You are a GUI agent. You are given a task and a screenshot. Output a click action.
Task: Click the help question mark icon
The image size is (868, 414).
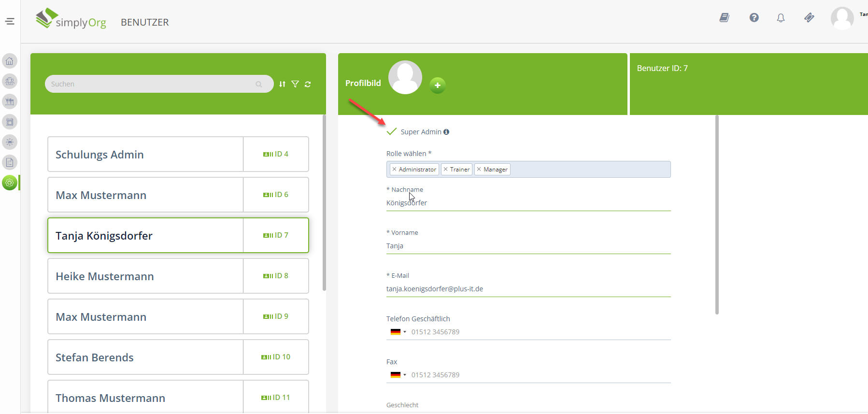click(754, 18)
